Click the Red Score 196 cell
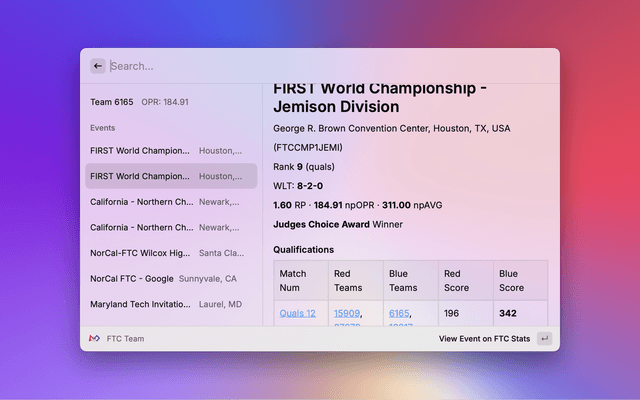This screenshot has height=400, width=640. coord(455,313)
